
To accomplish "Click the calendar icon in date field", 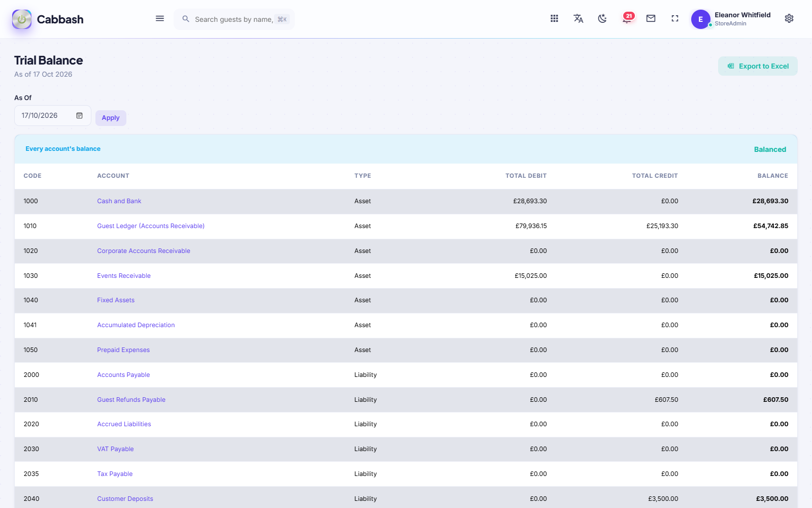I will click(80, 116).
